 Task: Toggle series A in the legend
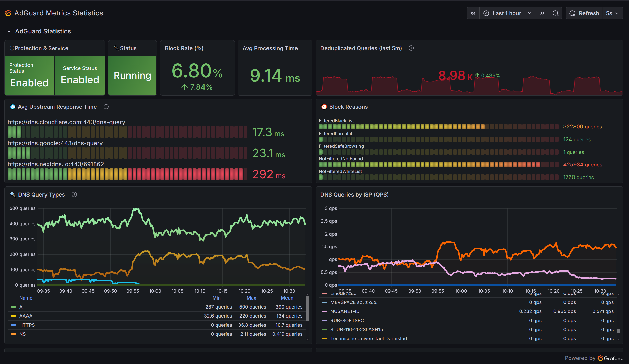(21, 307)
